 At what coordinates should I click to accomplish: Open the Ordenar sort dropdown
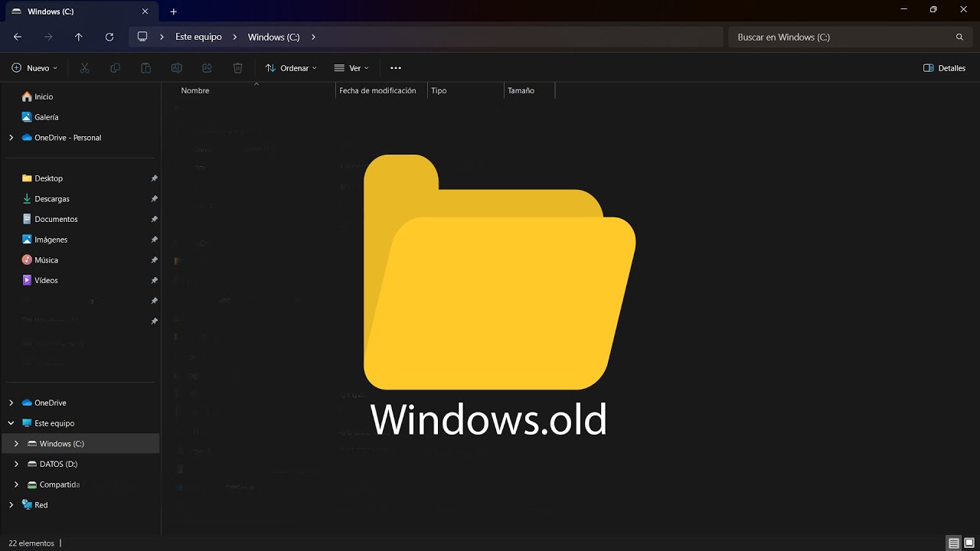click(291, 68)
